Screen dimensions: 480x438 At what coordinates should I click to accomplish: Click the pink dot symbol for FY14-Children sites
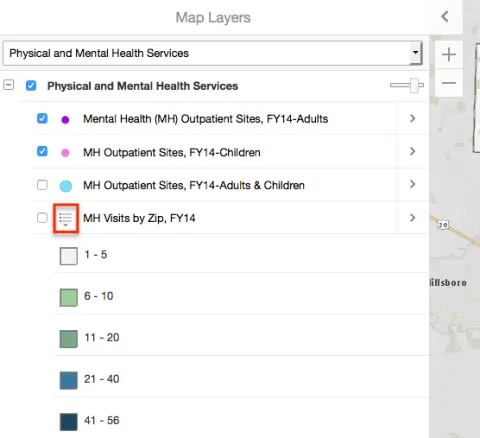tap(65, 153)
